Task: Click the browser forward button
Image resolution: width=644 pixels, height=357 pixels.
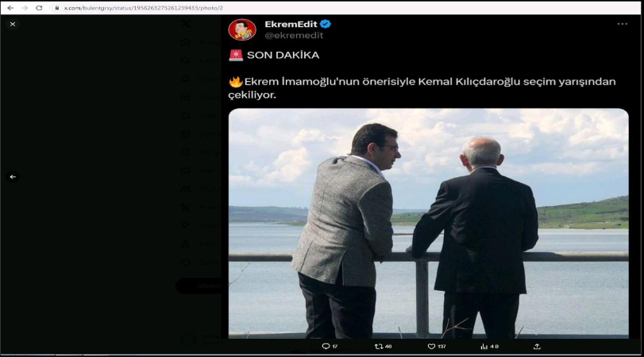Action: pos(25,7)
